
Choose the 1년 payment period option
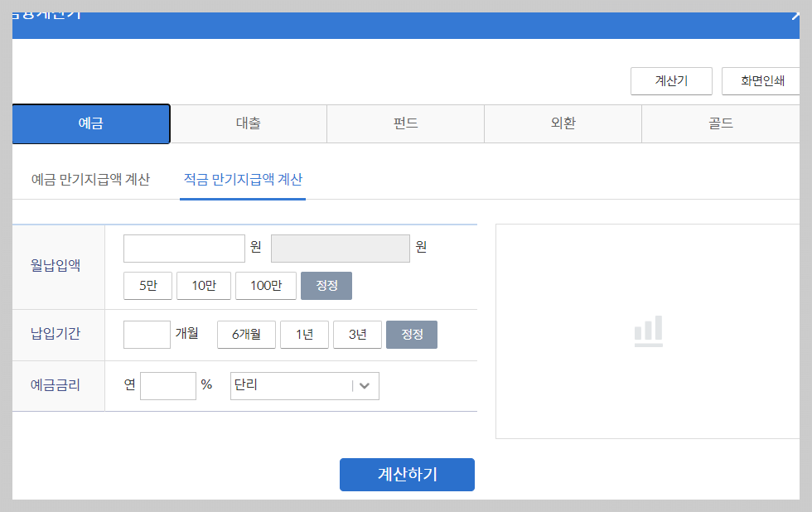[304, 334]
